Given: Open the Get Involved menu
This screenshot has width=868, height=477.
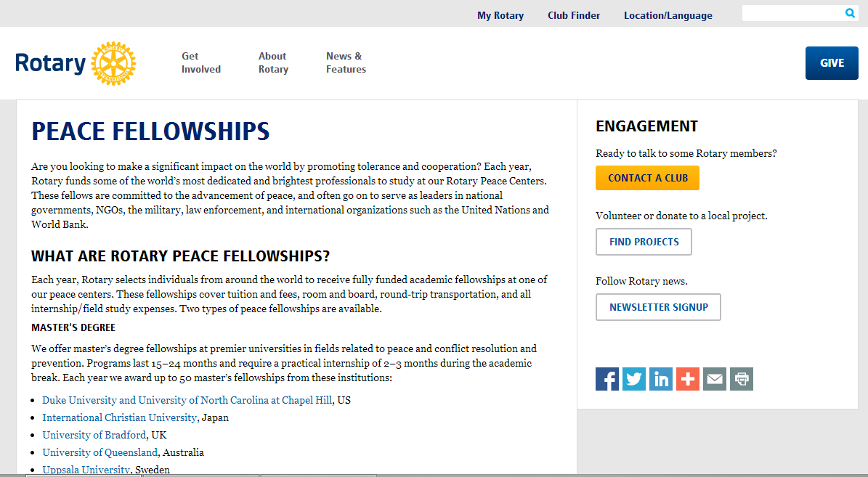Looking at the screenshot, I should [x=200, y=62].
